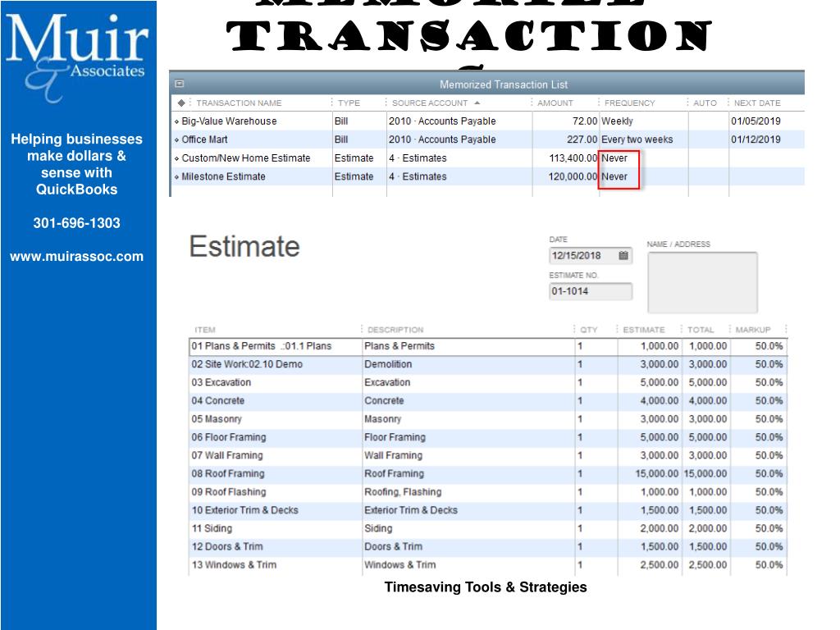Screen dimensions: 840x630
Task: Sort by Frequency column header
Action: tap(629, 103)
